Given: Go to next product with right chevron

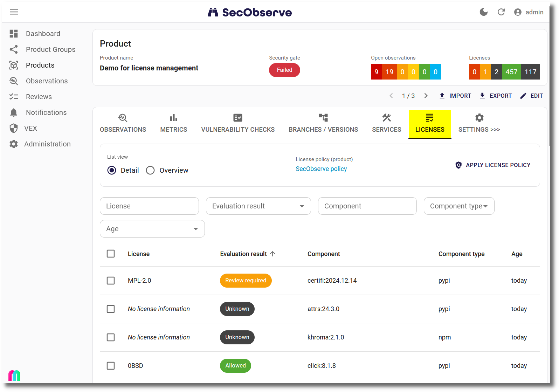Looking at the screenshot, I should (x=426, y=96).
